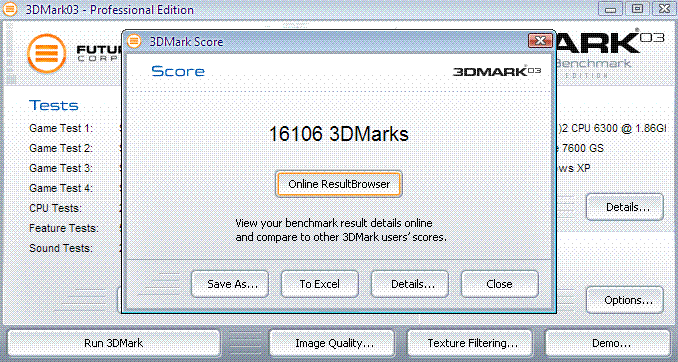Close the 3DMark Score dialog with red X
Image resolution: width=678 pixels, height=362 pixels.
(x=540, y=41)
